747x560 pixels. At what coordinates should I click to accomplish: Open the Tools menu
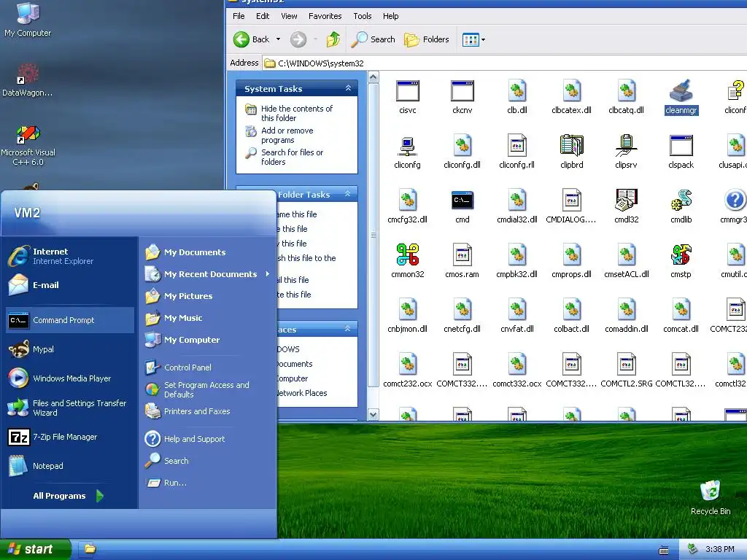coord(363,16)
